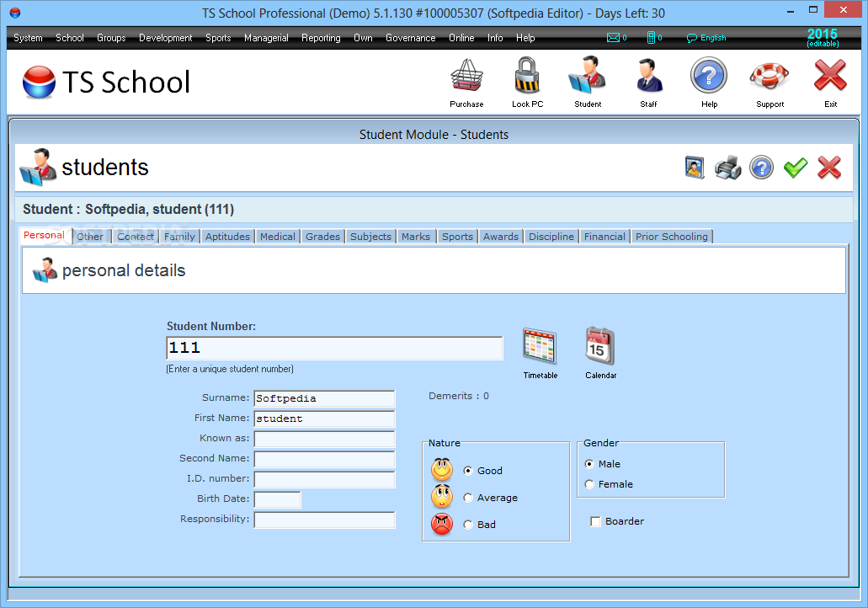Image resolution: width=868 pixels, height=608 pixels.
Task: Click the mobile phone counter icon
Action: (654, 38)
